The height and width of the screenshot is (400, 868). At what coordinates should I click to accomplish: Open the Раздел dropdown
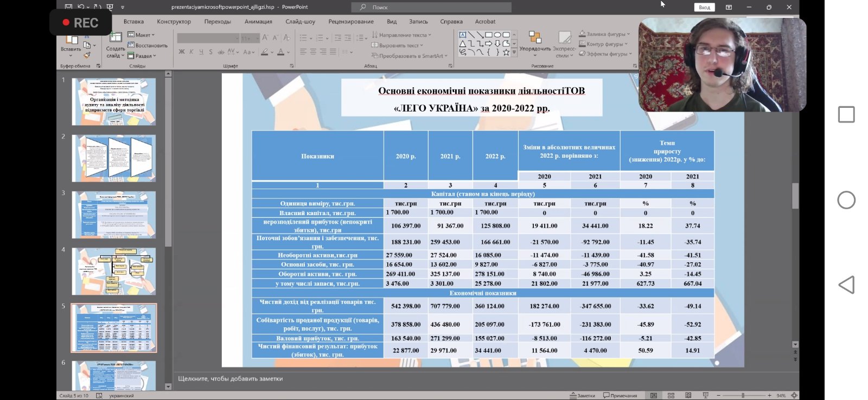(142, 56)
